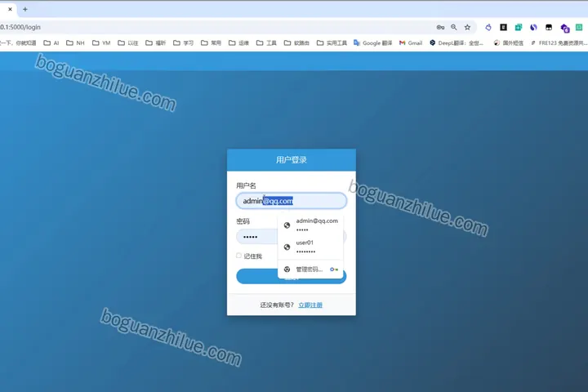Click the black rounded extension icon before the purple one

[549, 27]
